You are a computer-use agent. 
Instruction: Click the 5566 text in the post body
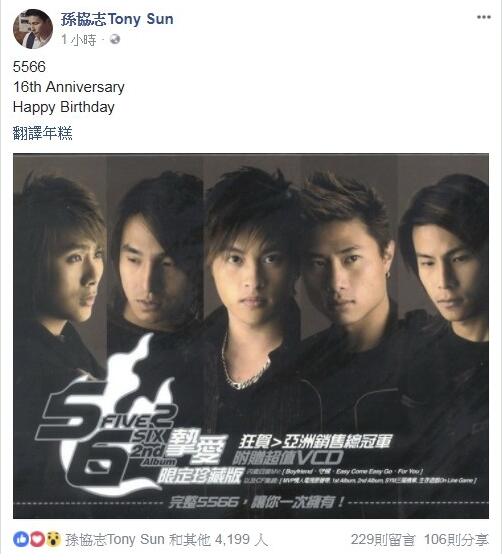tap(29, 67)
